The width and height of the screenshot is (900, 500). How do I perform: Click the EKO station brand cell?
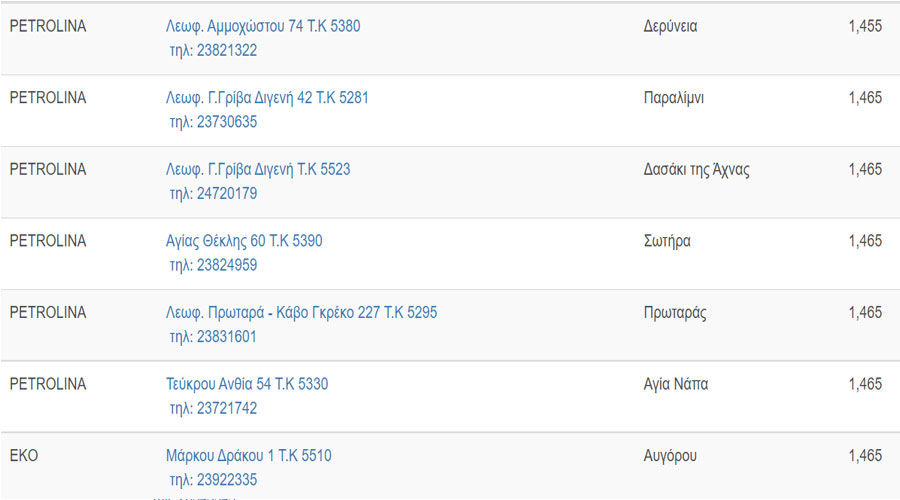click(24, 456)
